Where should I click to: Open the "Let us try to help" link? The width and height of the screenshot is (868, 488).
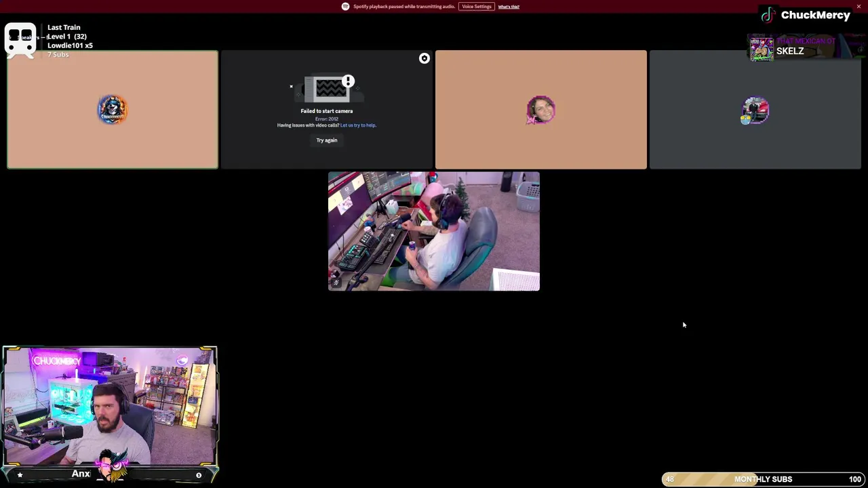[x=358, y=125]
